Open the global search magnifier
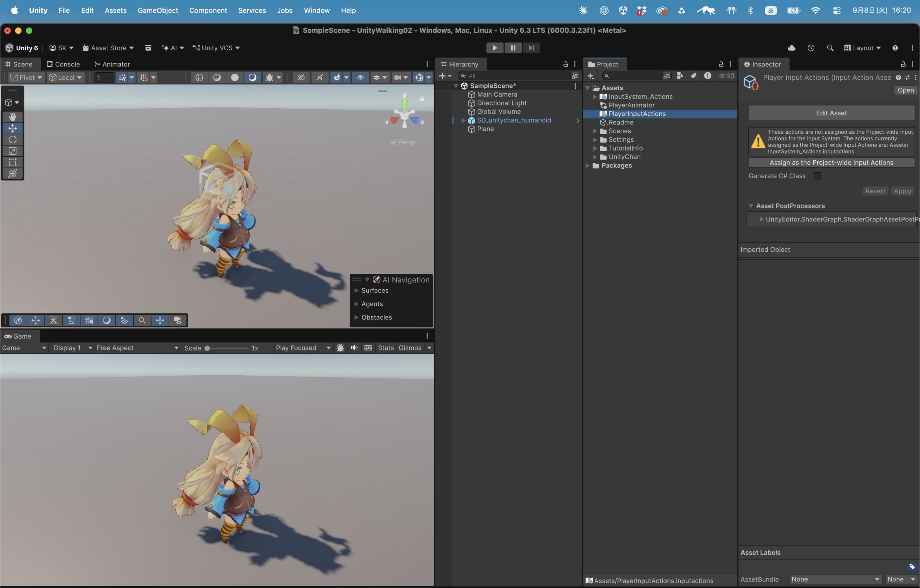Viewport: 920px width, 588px height. [830, 48]
